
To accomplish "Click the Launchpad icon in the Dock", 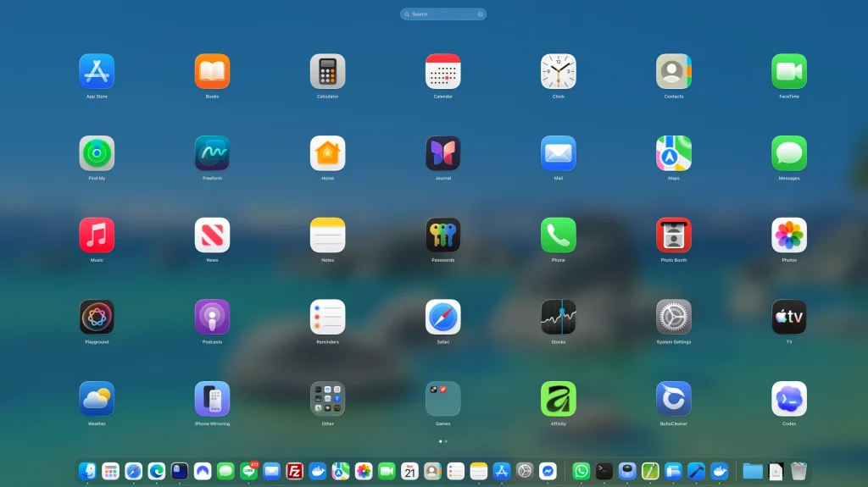I will 111,471.
